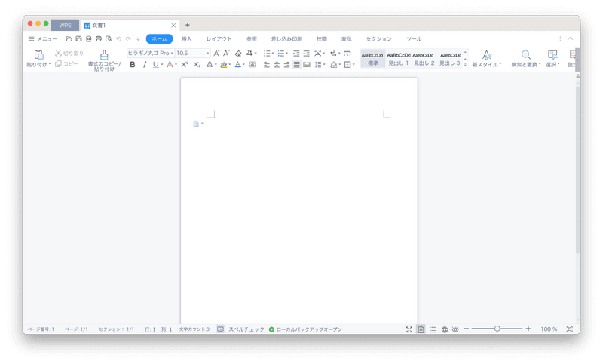
Task: Click the numbered list icon
Action: (x=280, y=53)
